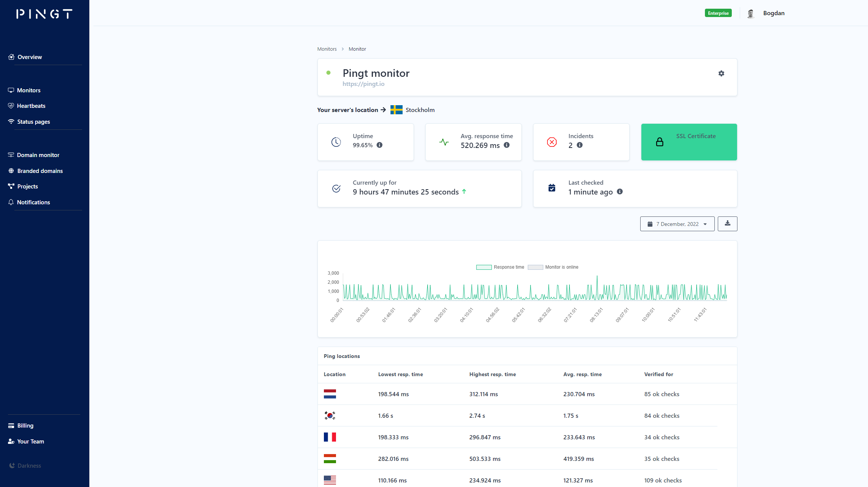Click the green online status dot
This screenshot has width=868, height=487.
click(x=328, y=73)
